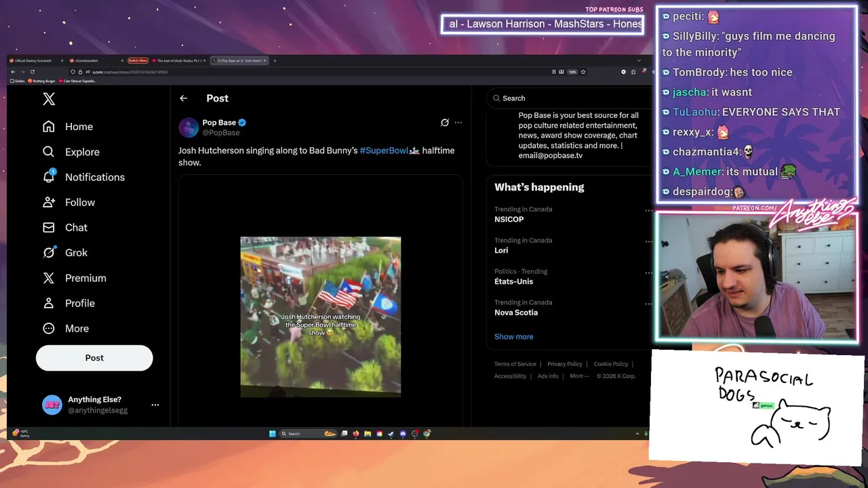Go to Home in the sidebar
868x488 pixels.
tap(68, 127)
